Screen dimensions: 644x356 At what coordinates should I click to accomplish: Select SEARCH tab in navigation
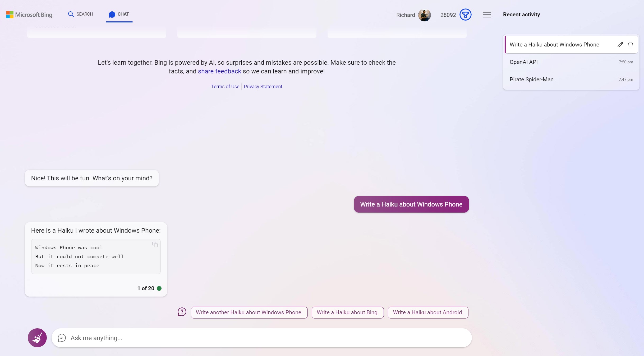(80, 14)
